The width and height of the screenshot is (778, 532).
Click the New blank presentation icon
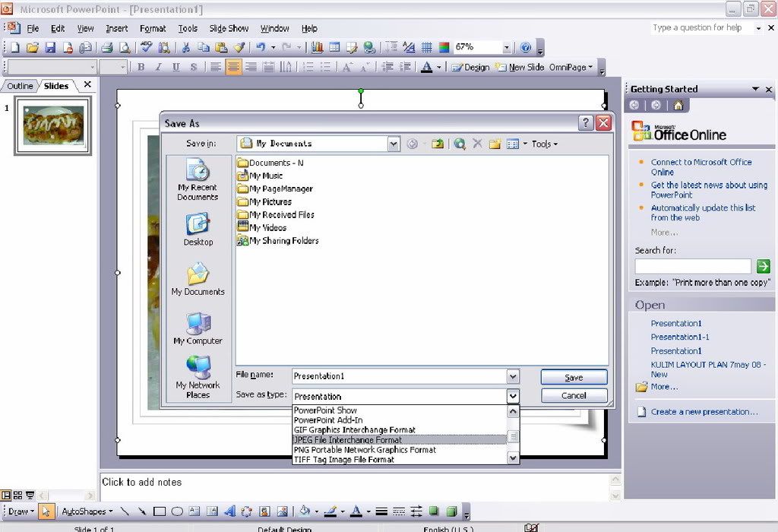[15, 48]
